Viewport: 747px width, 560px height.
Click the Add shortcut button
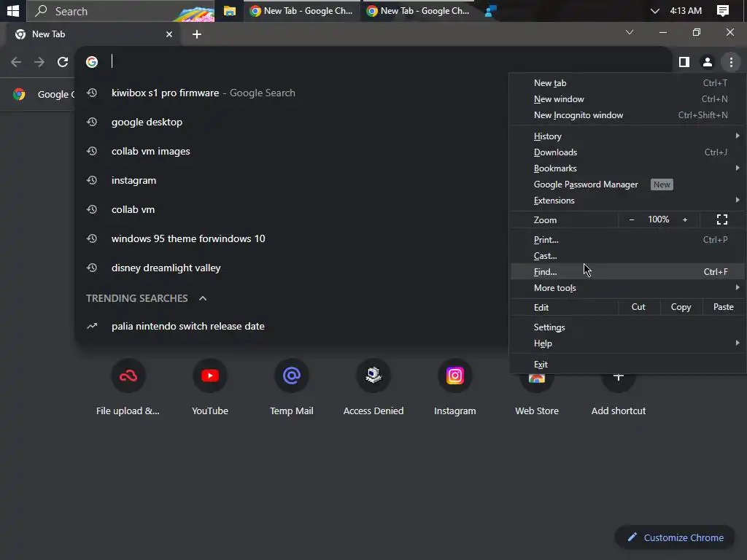coord(619,386)
